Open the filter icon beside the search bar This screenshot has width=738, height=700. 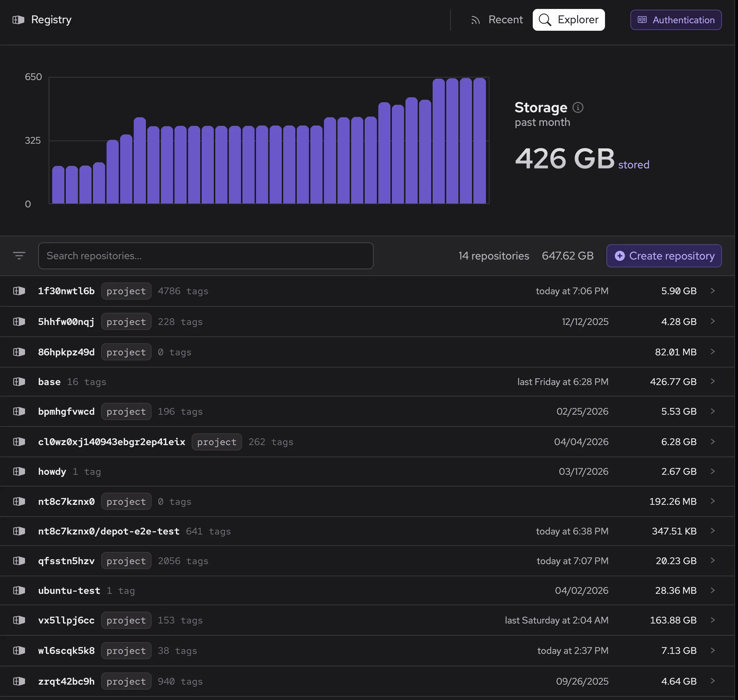[x=19, y=256]
